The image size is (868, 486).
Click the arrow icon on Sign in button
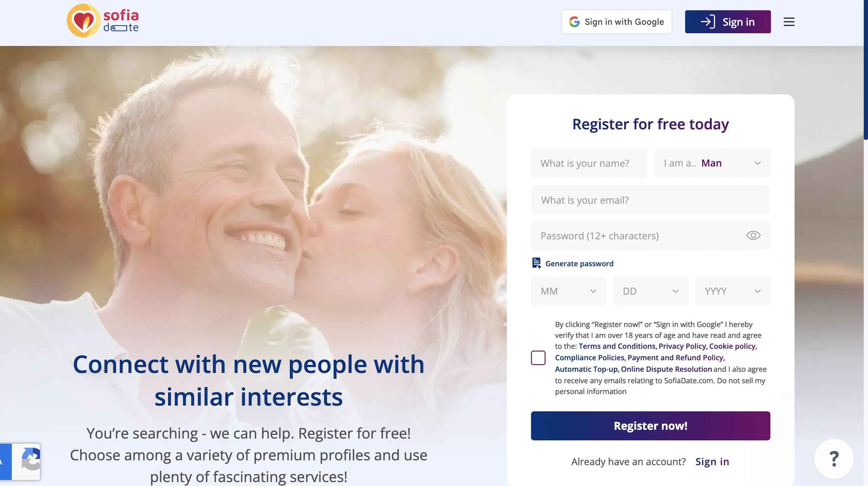pos(708,22)
